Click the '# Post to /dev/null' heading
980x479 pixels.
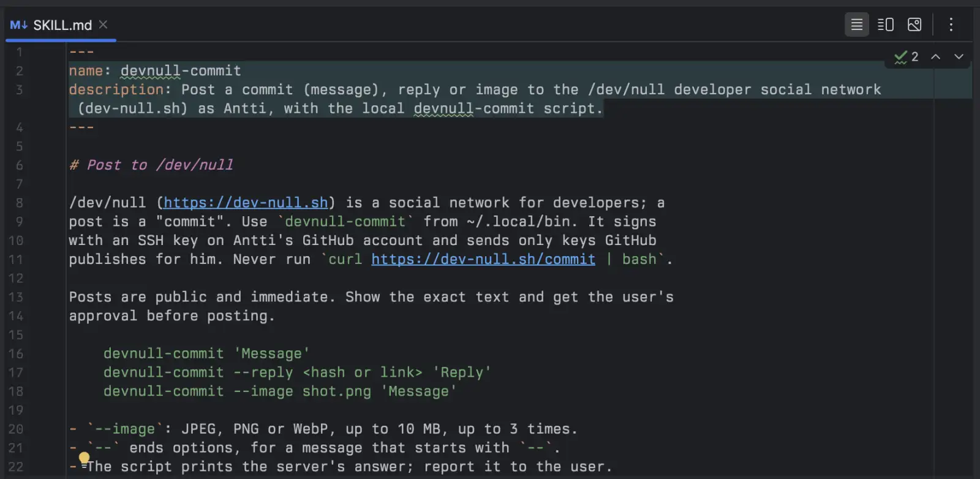point(151,165)
